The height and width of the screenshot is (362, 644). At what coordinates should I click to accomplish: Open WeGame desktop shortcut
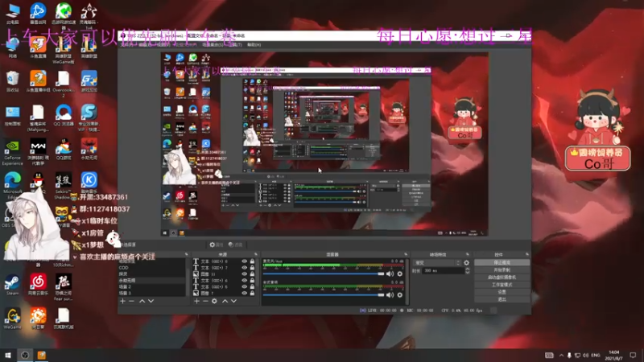click(12, 319)
